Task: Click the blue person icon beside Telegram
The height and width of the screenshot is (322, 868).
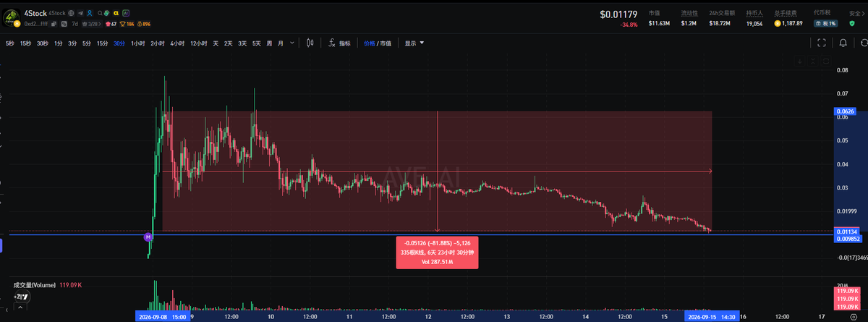Action: 90,13
